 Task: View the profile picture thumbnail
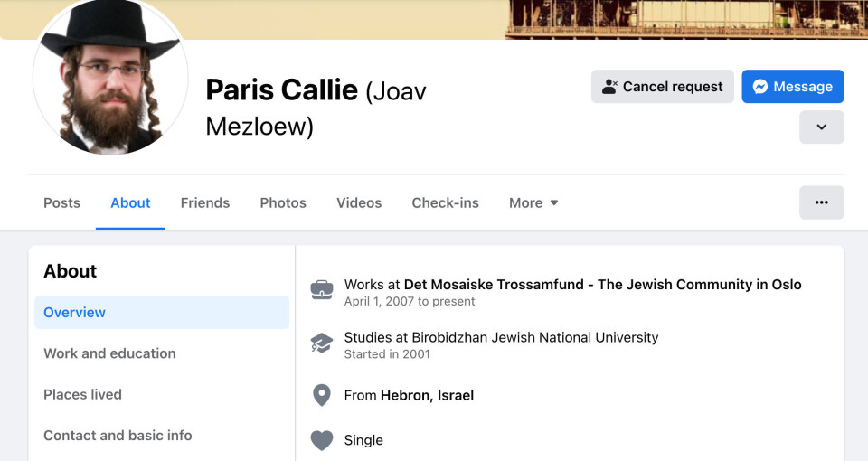tap(110, 80)
